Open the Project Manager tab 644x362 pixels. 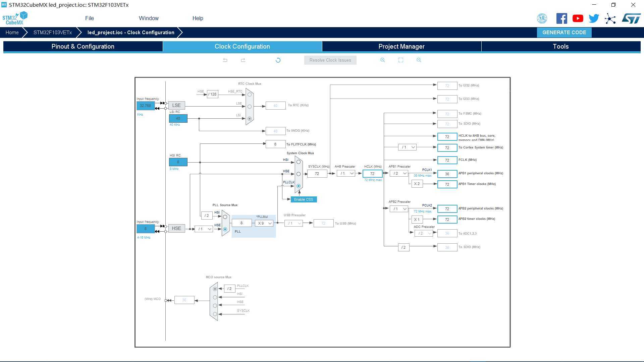[x=401, y=46]
